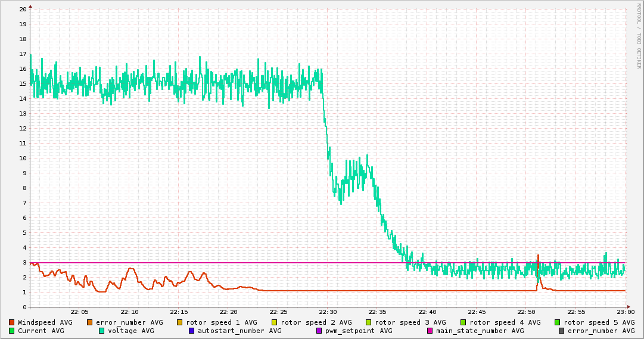Click the dark gray error_number AVG swatch

562,331
